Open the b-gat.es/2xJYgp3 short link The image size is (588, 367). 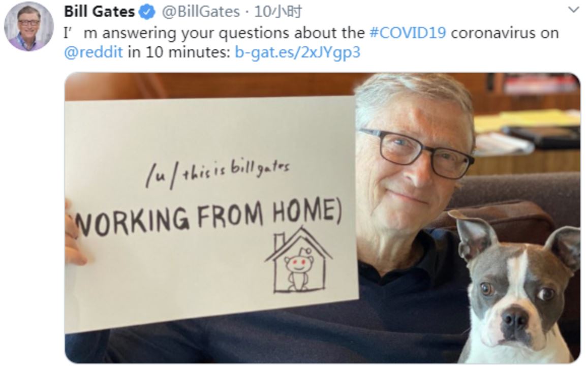tap(298, 52)
